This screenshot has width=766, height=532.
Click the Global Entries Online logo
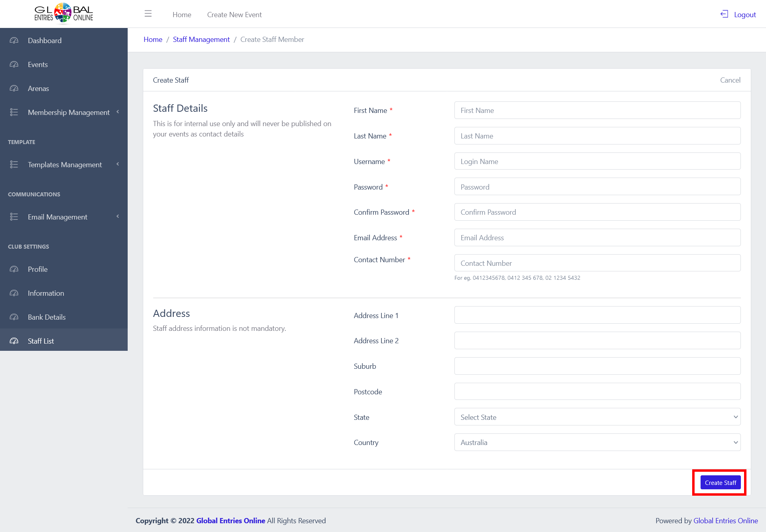63,14
